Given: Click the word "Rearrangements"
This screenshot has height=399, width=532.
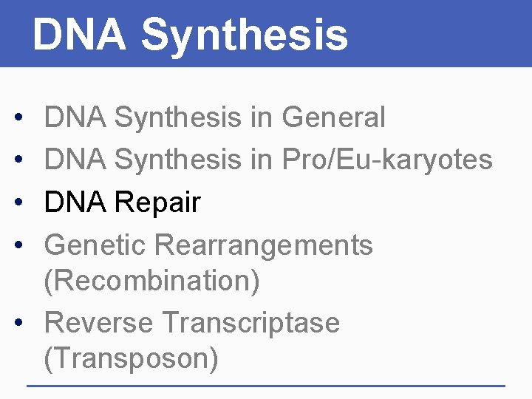Looking at the screenshot, I should (x=265, y=245).
